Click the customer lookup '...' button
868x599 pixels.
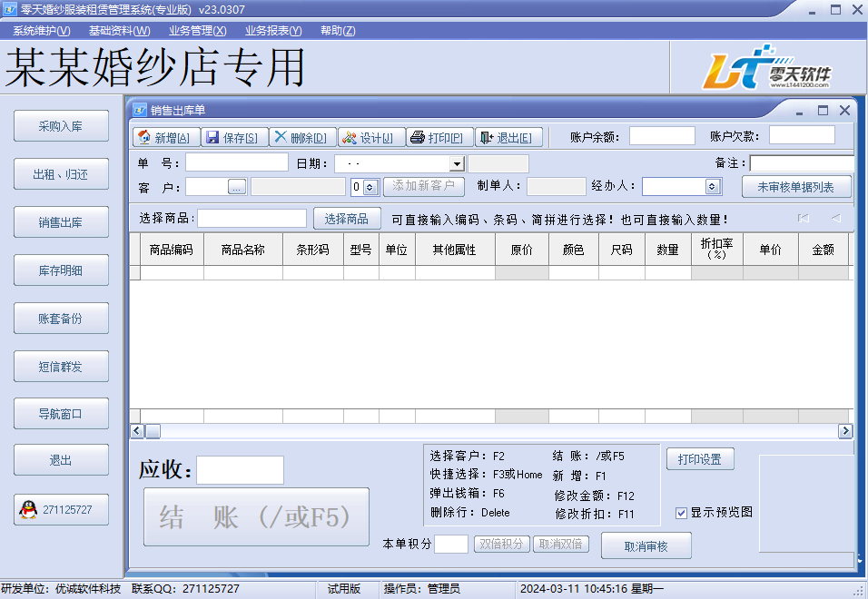click(x=237, y=187)
